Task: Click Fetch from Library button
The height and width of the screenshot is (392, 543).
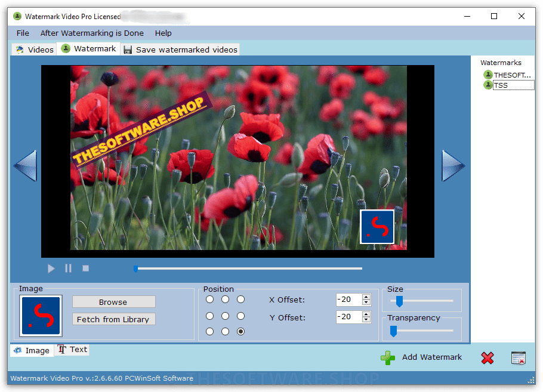Action: click(113, 319)
